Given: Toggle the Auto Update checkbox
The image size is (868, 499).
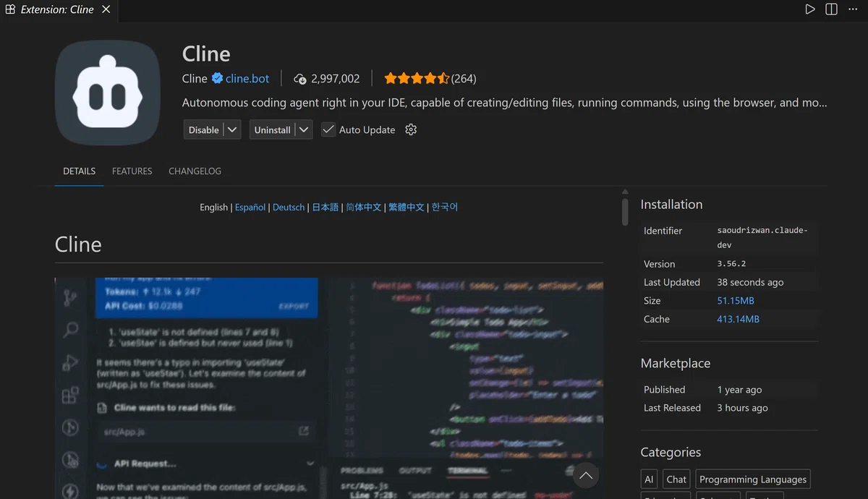Looking at the screenshot, I should point(328,129).
